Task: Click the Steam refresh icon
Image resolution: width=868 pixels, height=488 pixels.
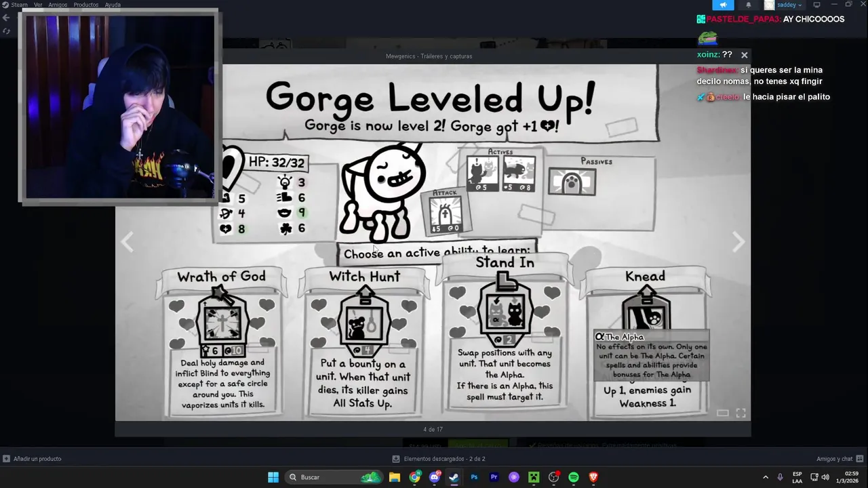Action: click(x=6, y=31)
